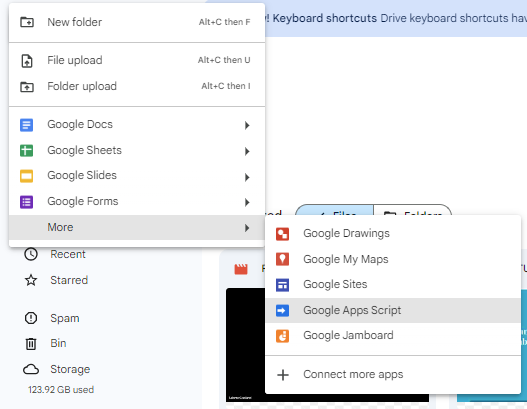Viewport: 527px width, 409px height.
Task: Click the Recent clock icon
Action: click(31, 254)
